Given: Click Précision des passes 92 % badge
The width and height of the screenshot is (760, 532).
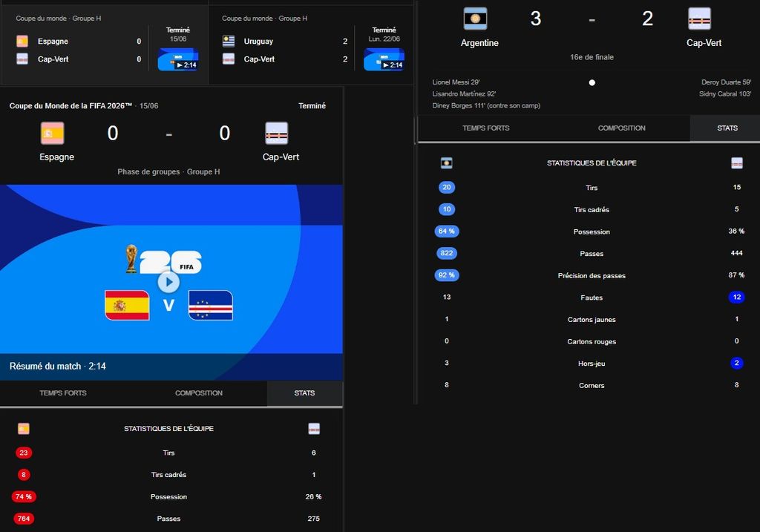Looking at the screenshot, I should (x=446, y=275).
